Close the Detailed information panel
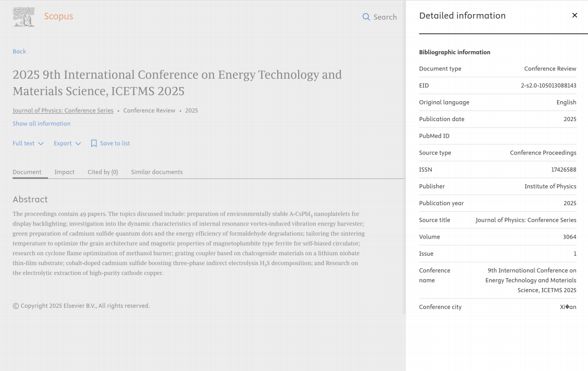This screenshot has height=371, width=588. pyautogui.click(x=574, y=16)
